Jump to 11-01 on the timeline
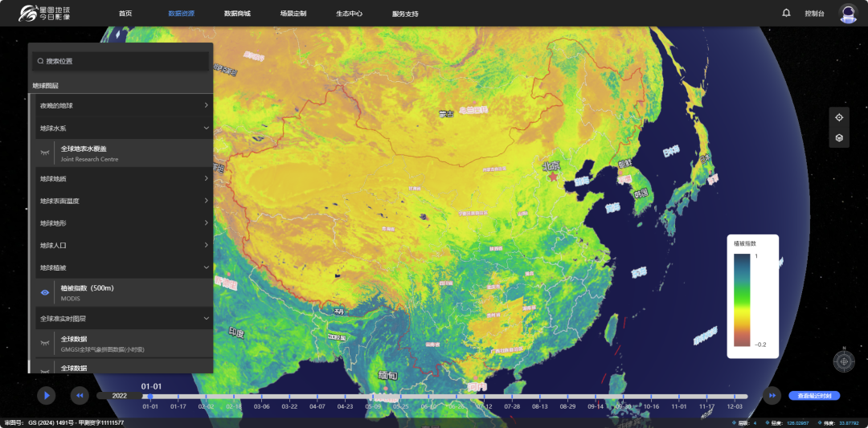Image resolution: width=868 pixels, height=428 pixels. click(x=678, y=406)
